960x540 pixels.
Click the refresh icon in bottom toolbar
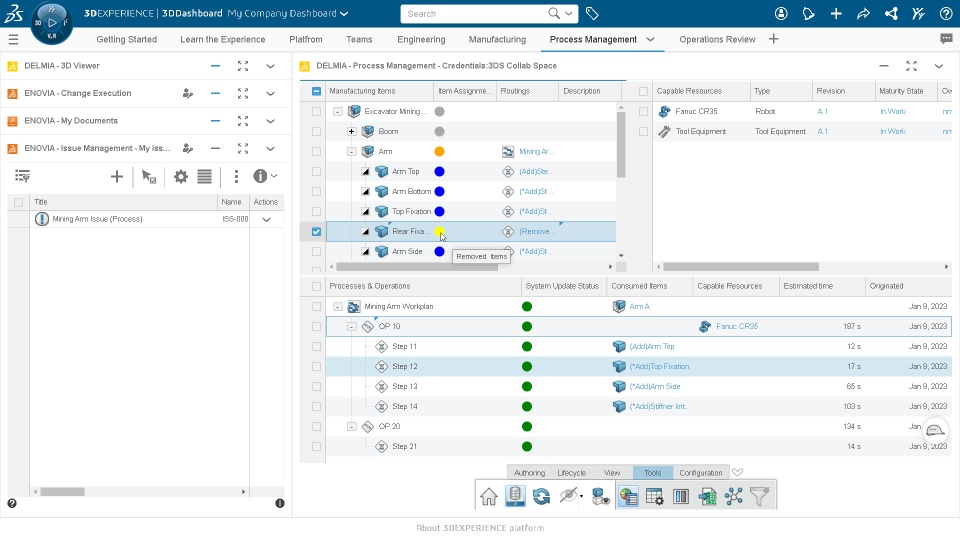(x=541, y=496)
